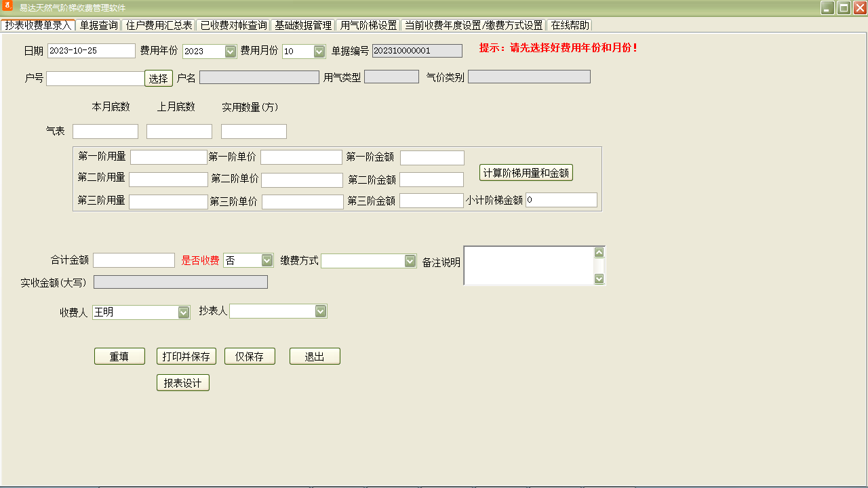Click the 实用数量(方) field

[254, 131]
